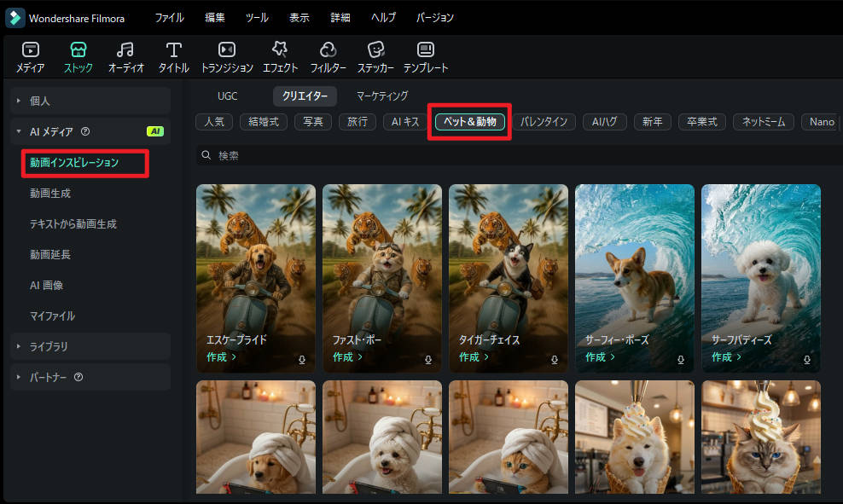The image size is (843, 504).
Task: Click the help icon beside パートナー
Action: 78,377
